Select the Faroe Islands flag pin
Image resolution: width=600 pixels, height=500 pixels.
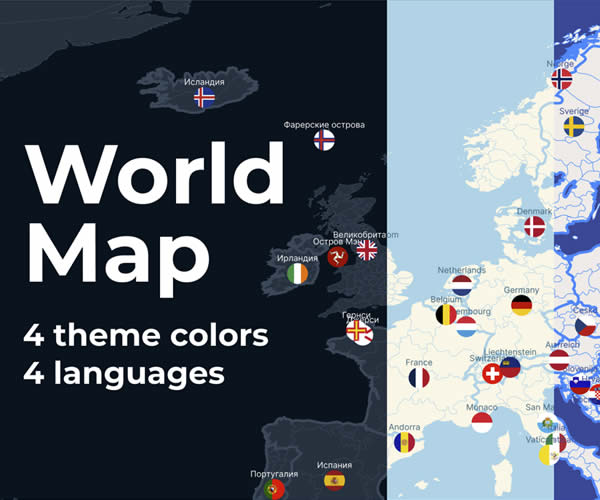(x=323, y=140)
